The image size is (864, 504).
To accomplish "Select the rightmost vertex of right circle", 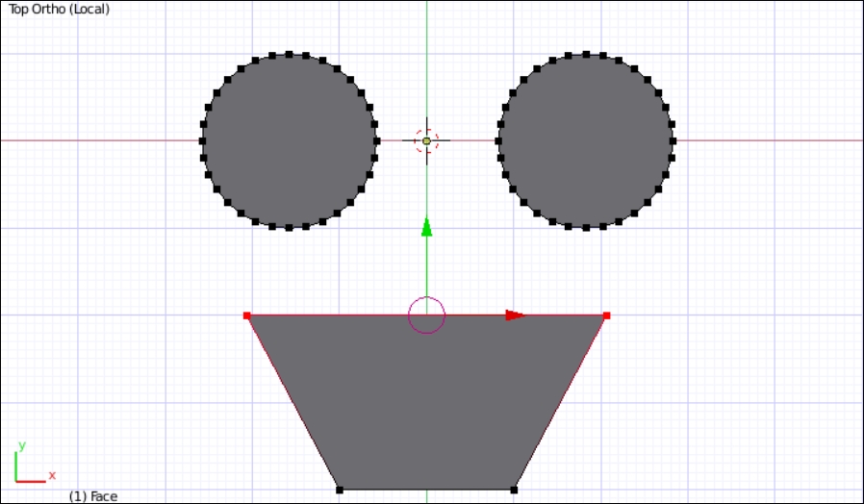I will (673, 140).
